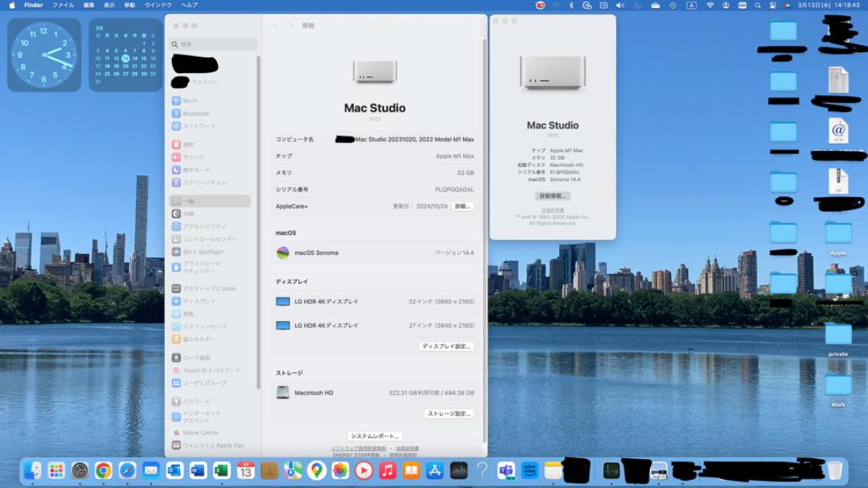The image size is (868, 488).
Task: Open the input source menu in menu bar
Action: tap(691, 5)
